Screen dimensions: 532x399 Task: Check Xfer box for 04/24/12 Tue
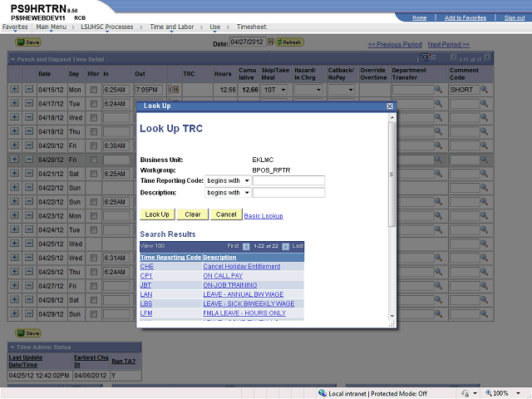pyautogui.click(x=94, y=230)
